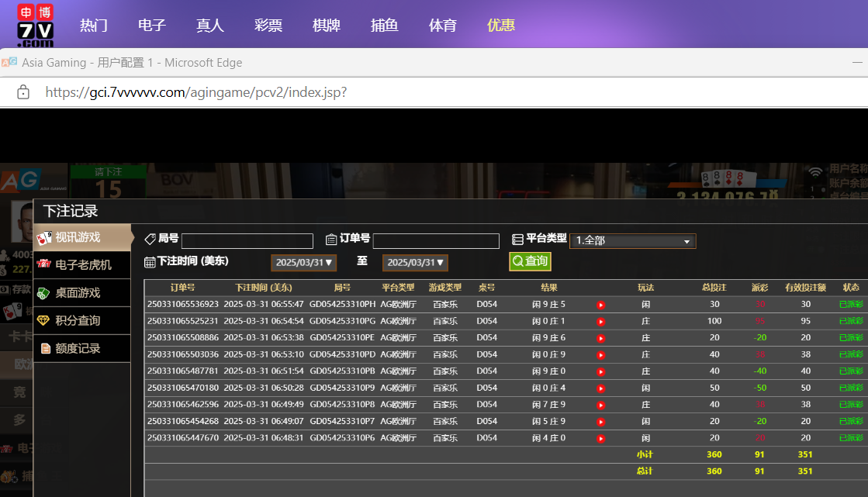Image resolution: width=868 pixels, height=497 pixels.
Task: Open the 平台类型 dropdown showing 1.全部
Action: (x=632, y=241)
